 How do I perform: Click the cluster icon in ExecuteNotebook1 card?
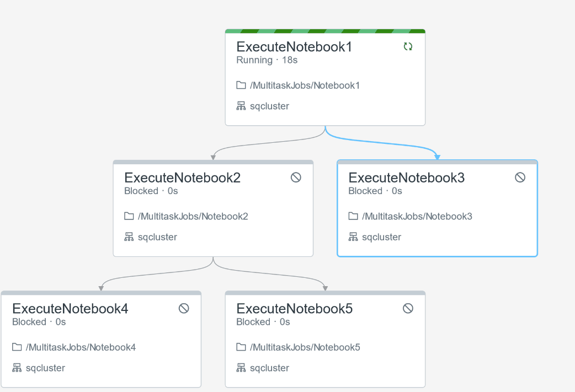point(241,106)
